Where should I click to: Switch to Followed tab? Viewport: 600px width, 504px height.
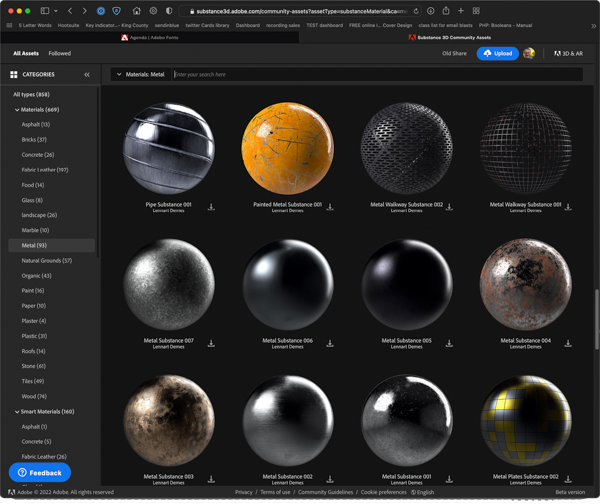click(x=60, y=53)
